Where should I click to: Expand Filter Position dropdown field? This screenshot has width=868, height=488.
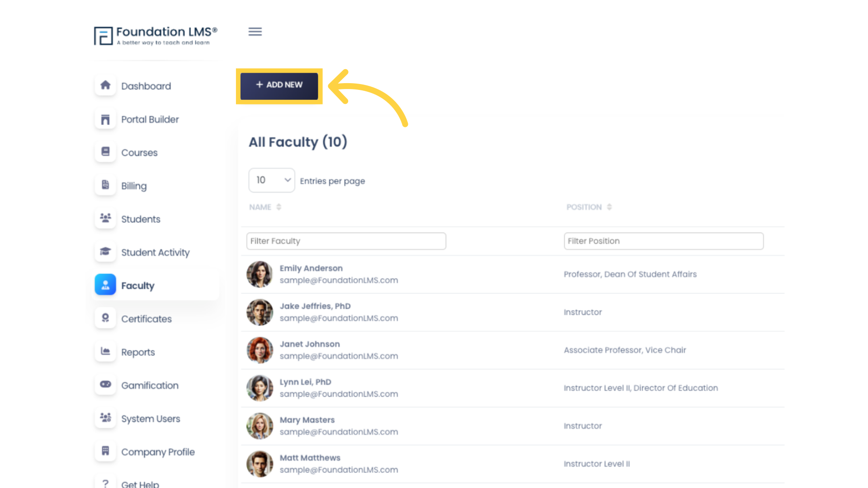click(x=663, y=241)
